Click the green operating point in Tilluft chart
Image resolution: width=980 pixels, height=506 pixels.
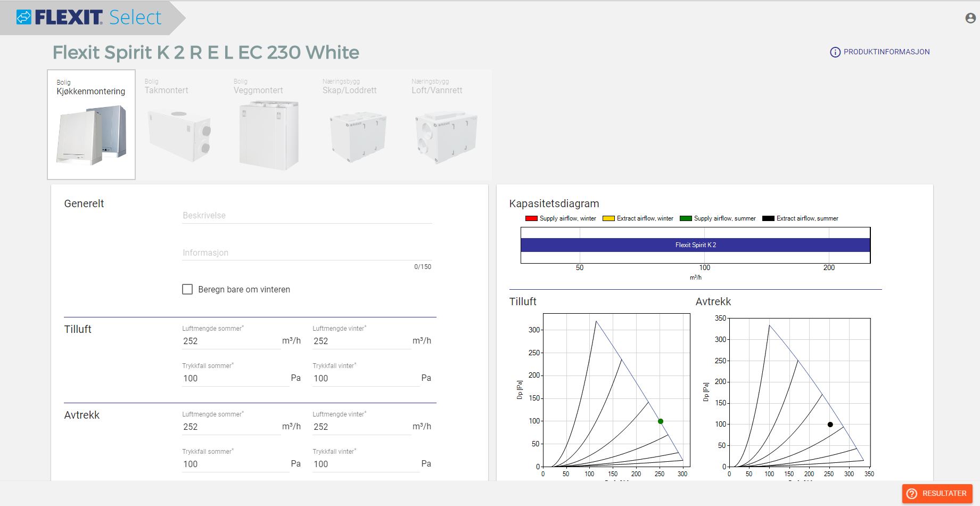click(661, 421)
